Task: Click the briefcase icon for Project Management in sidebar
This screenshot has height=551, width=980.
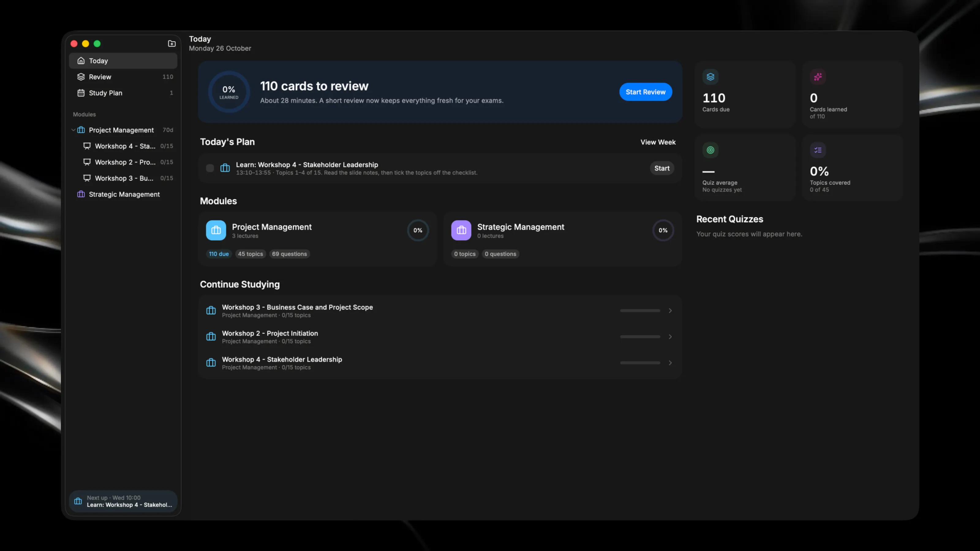Action: [81, 130]
